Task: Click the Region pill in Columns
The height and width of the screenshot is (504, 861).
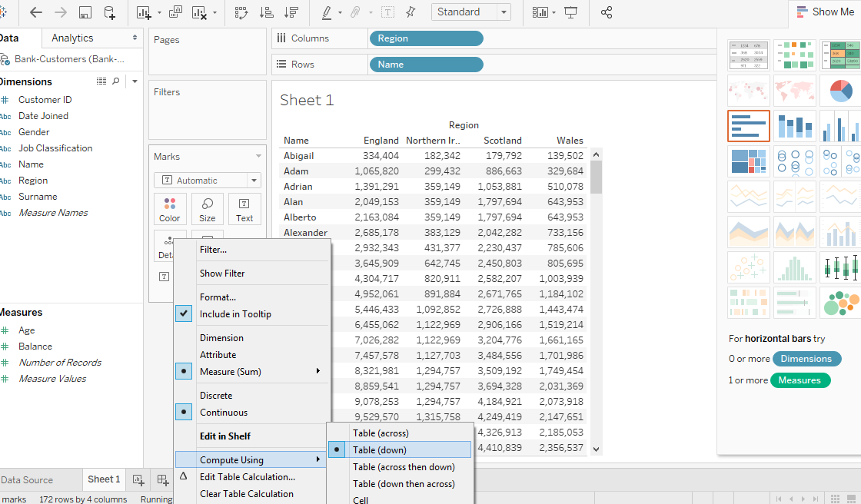Action: (x=426, y=38)
